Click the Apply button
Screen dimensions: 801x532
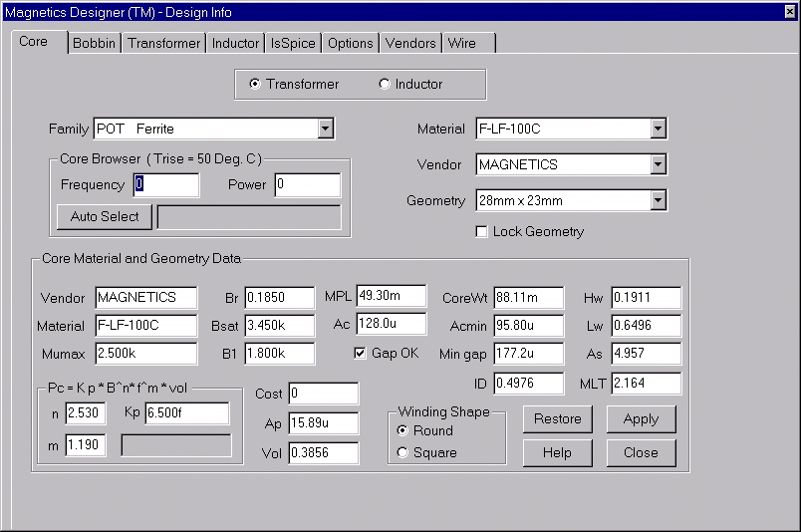(641, 419)
